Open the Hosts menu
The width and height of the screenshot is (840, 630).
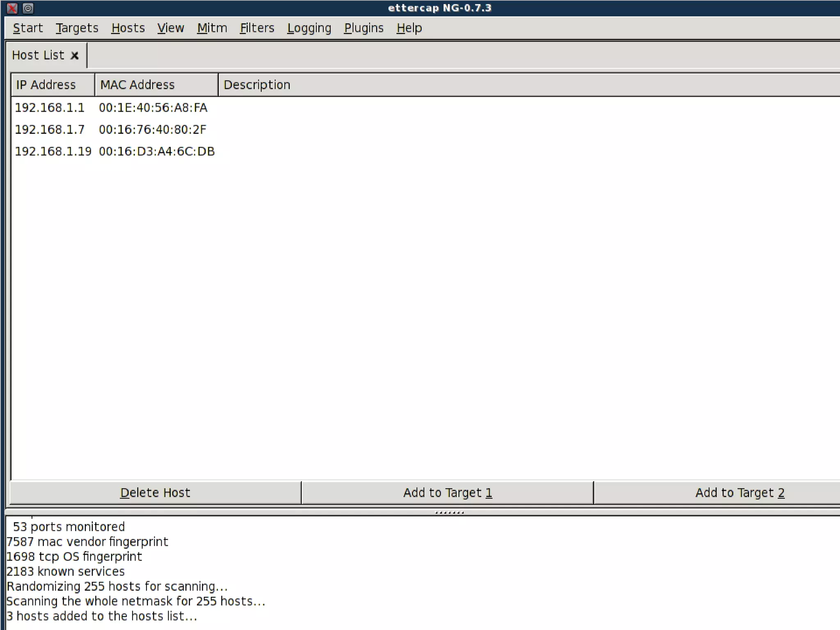128,28
